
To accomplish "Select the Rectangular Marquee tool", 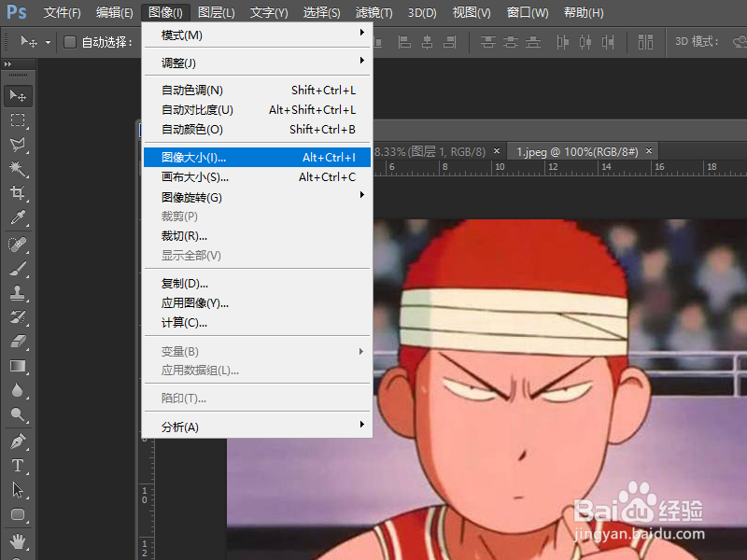I will [x=18, y=120].
